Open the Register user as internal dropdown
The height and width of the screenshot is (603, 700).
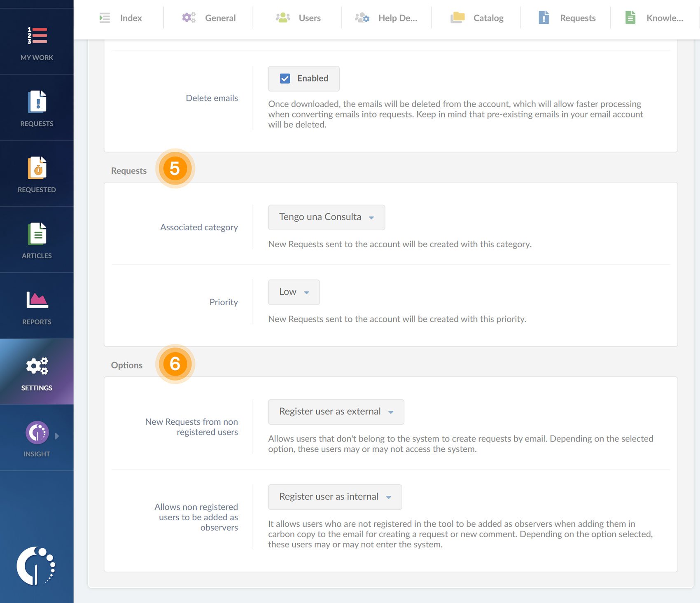pos(334,497)
